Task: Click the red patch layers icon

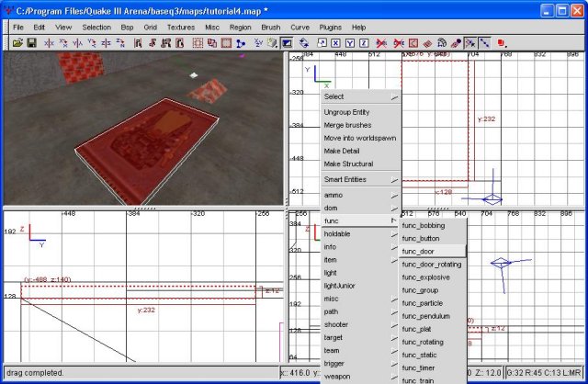Action: pos(427,43)
